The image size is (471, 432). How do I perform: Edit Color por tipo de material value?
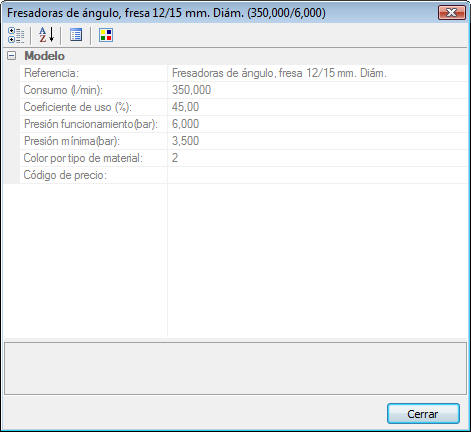pyautogui.click(x=317, y=158)
